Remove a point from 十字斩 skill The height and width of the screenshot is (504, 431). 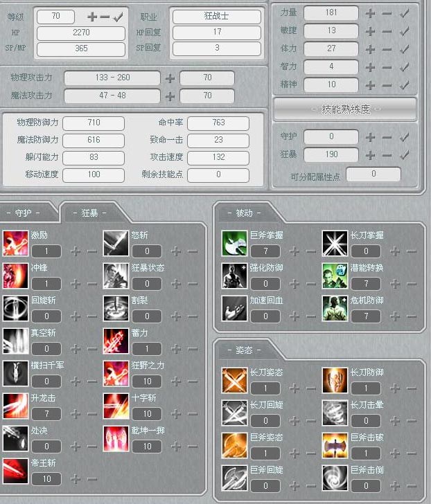tap(193, 414)
